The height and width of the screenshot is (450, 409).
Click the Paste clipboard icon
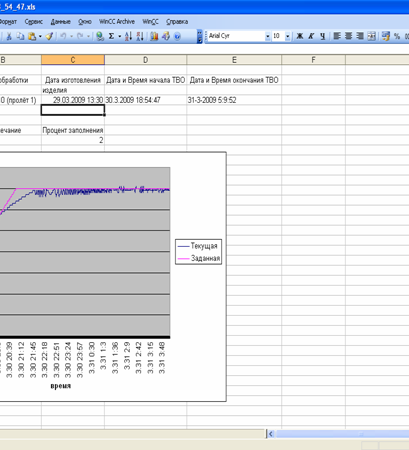click(x=32, y=36)
